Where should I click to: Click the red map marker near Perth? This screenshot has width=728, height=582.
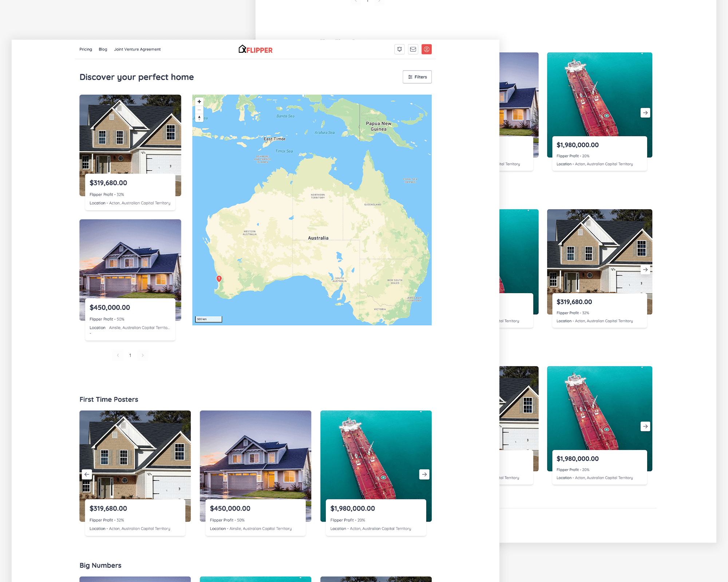pyautogui.click(x=219, y=279)
